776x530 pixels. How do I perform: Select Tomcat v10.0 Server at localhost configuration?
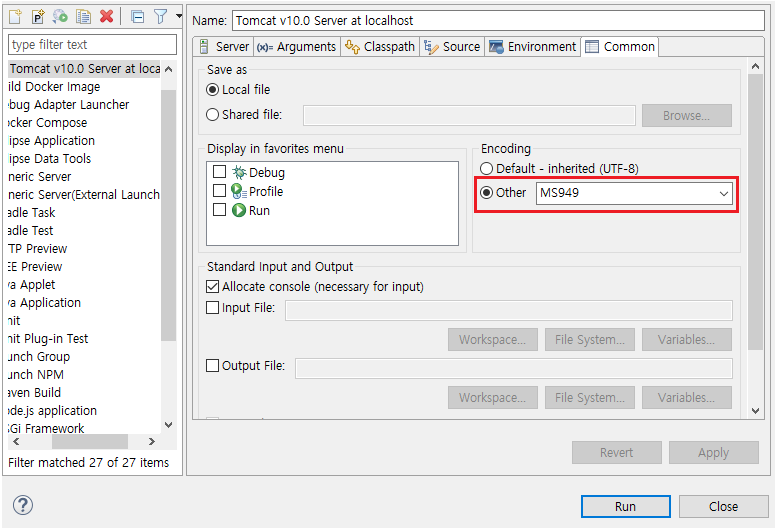tap(84, 68)
